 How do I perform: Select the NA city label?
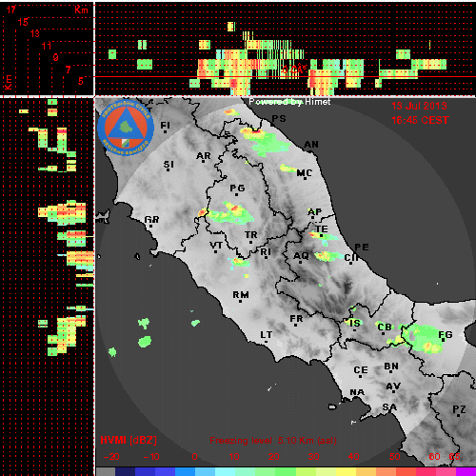357,392
